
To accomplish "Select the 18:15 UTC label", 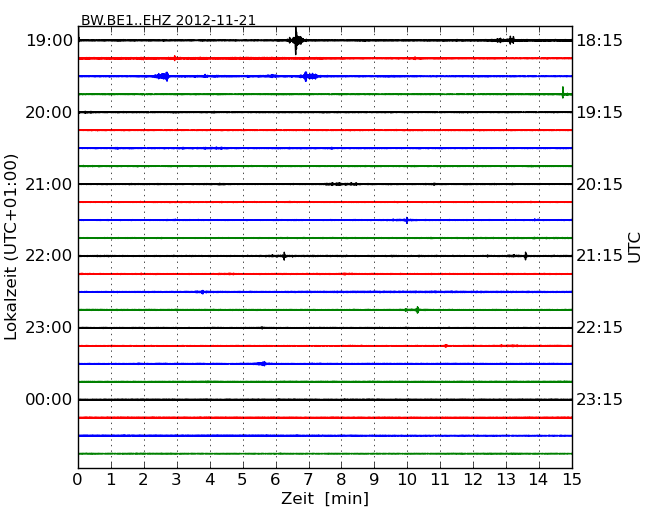I will point(599,41).
